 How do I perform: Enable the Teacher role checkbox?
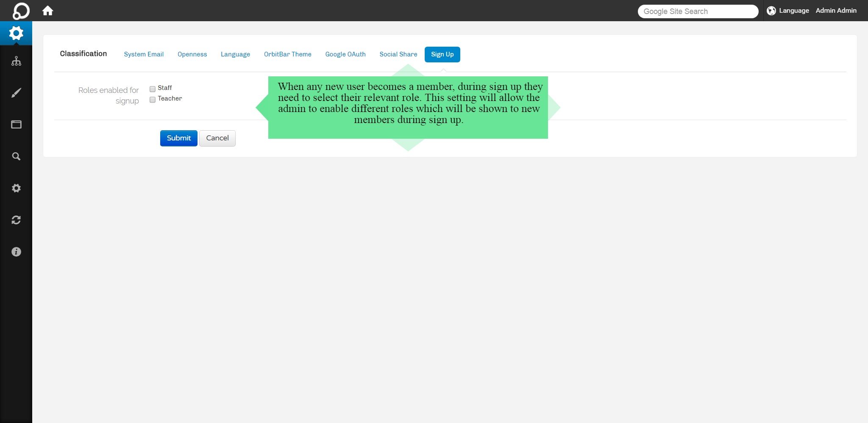(153, 99)
